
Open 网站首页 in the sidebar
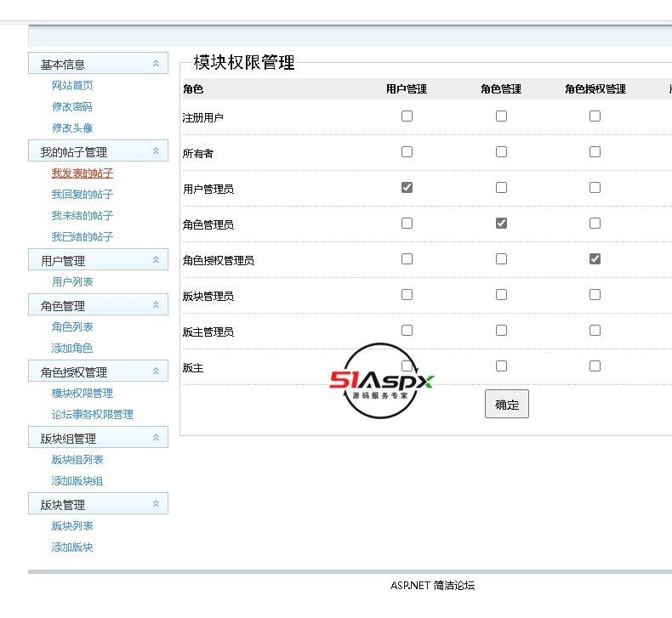(72, 85)
